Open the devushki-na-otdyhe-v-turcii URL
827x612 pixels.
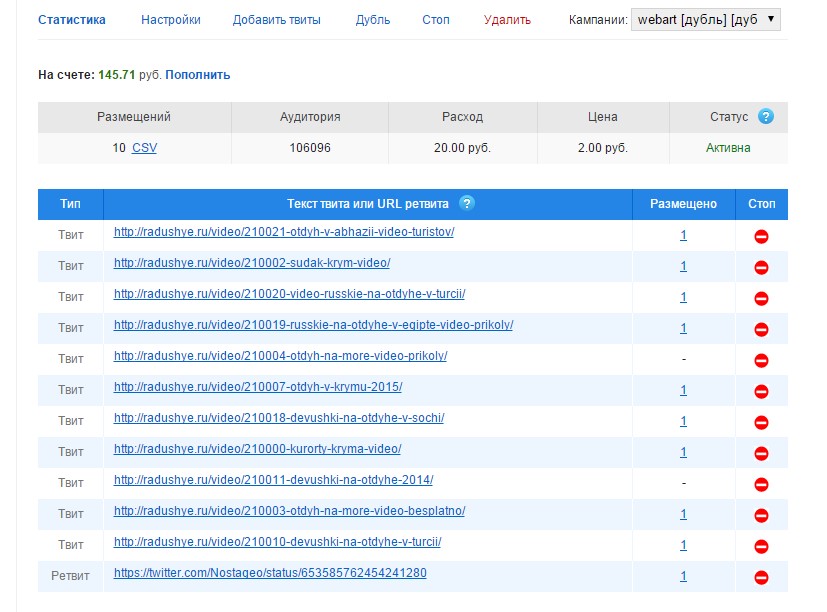point(277,542)
